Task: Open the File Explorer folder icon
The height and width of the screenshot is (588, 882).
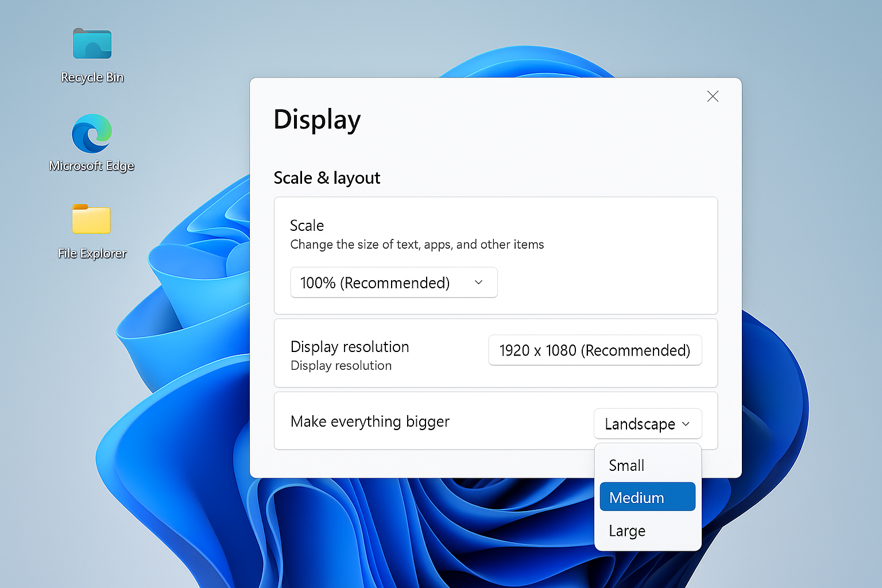Action: pyautogui.click(x=91, y=219)
